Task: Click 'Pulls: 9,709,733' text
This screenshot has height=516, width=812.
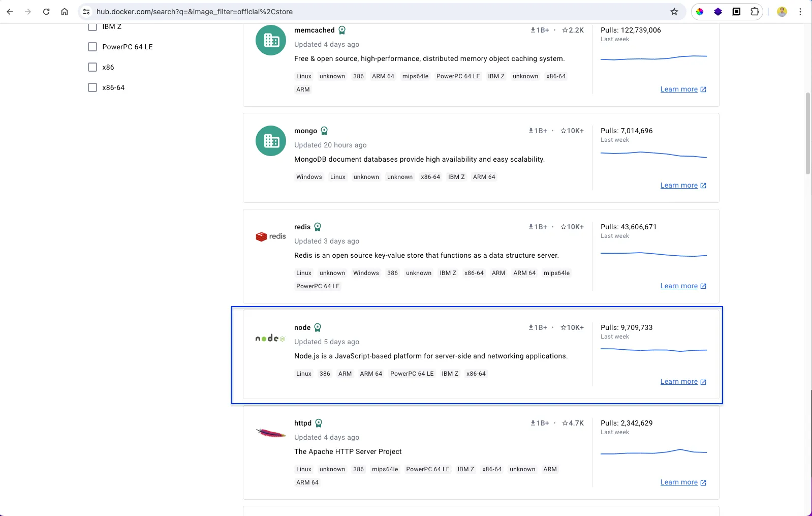Action: coord(627,327)
